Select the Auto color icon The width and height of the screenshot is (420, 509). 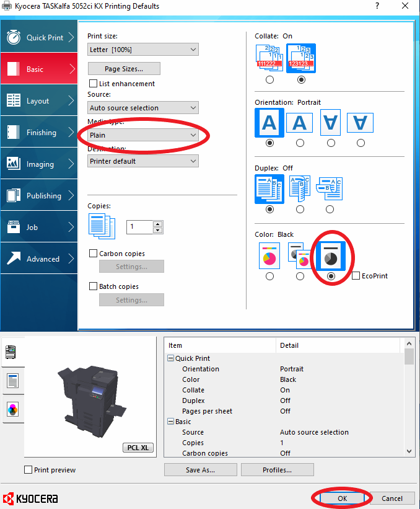(299, 256)
